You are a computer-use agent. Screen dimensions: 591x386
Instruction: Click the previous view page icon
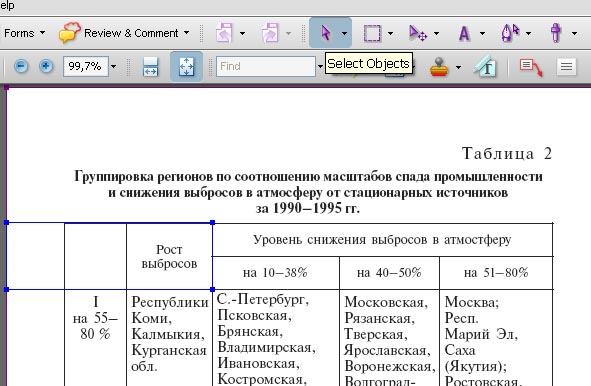click(225, 33)
